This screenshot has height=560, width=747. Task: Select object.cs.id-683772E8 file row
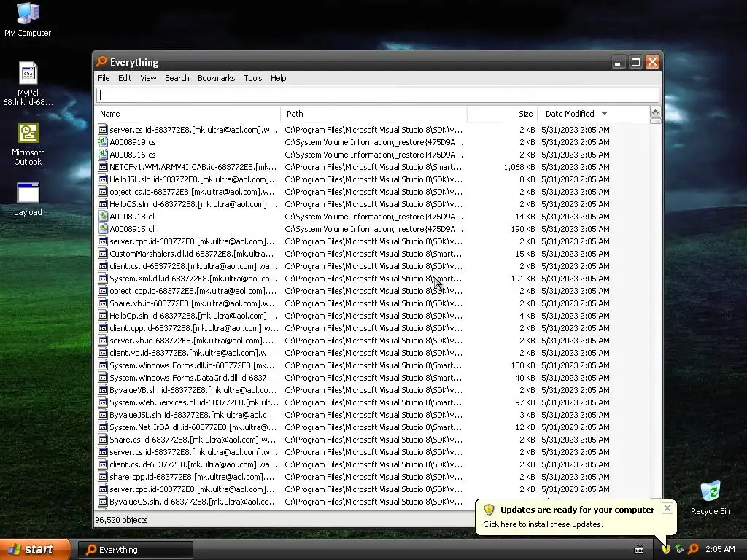[x=371, y=192]
